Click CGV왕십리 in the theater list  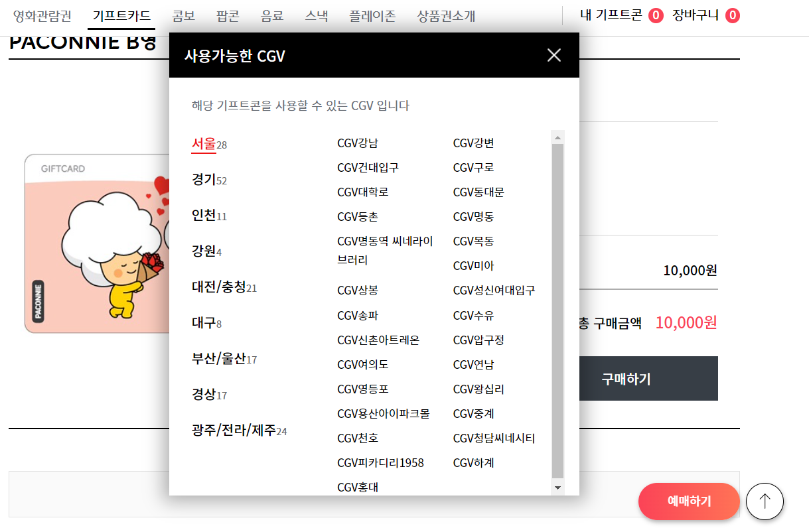[478, 389]
